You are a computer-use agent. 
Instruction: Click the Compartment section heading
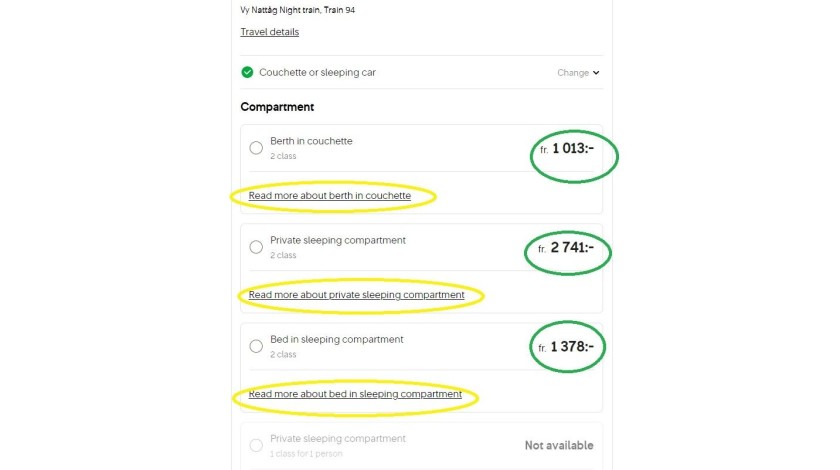[x=277, y=107]
